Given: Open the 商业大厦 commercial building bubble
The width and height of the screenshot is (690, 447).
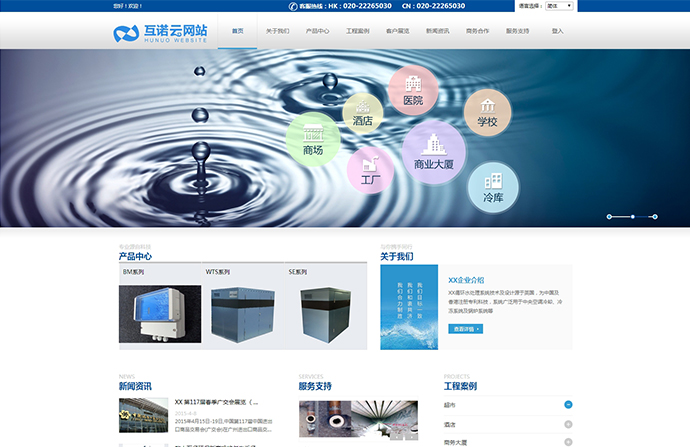Looking at the screenshot, I should coord(434,151).
